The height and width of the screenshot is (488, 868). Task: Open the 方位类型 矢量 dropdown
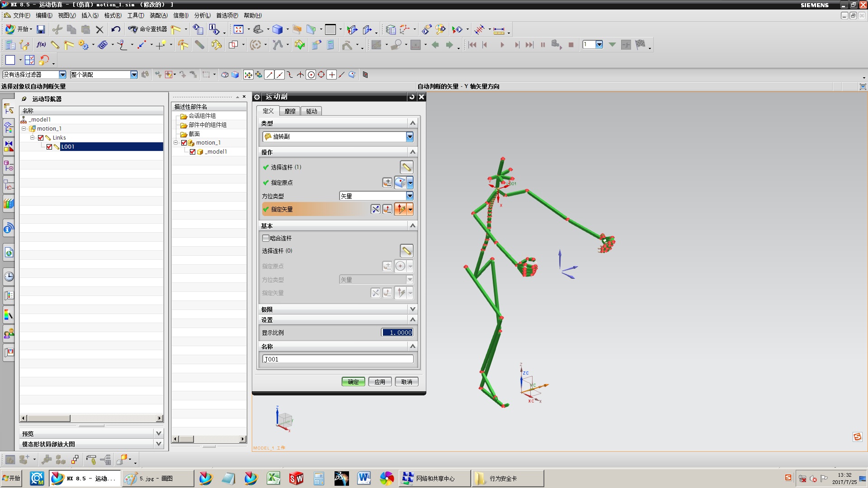tap(410, 196)
